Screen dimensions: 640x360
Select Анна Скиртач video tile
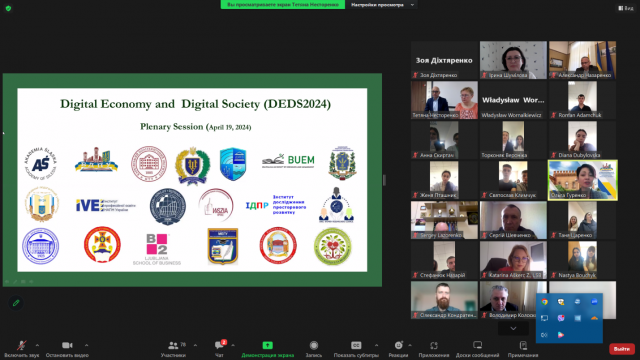(444, 140)
